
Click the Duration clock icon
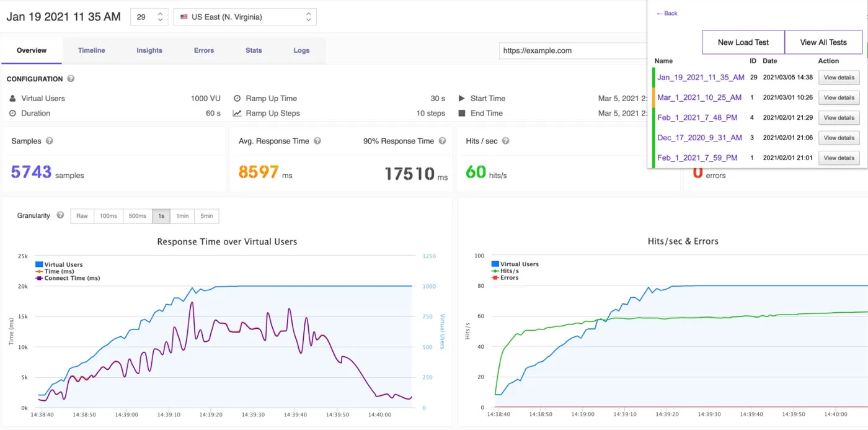click(13, 114)
